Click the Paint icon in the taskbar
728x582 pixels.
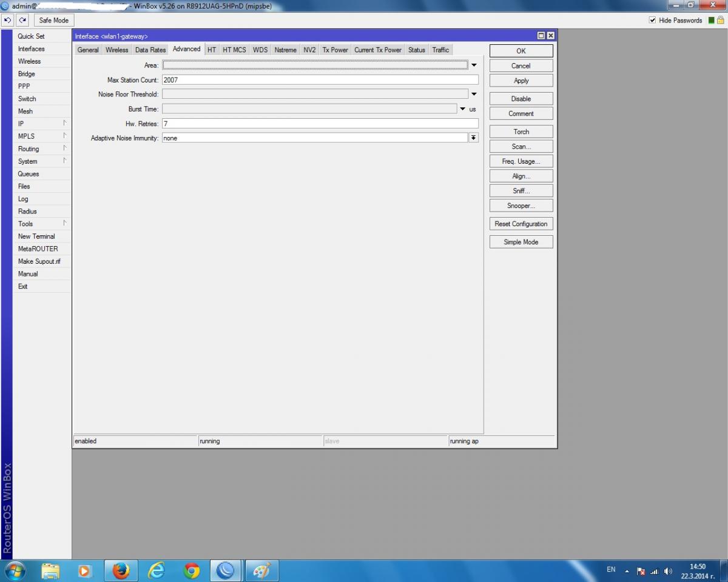point(261,570)
